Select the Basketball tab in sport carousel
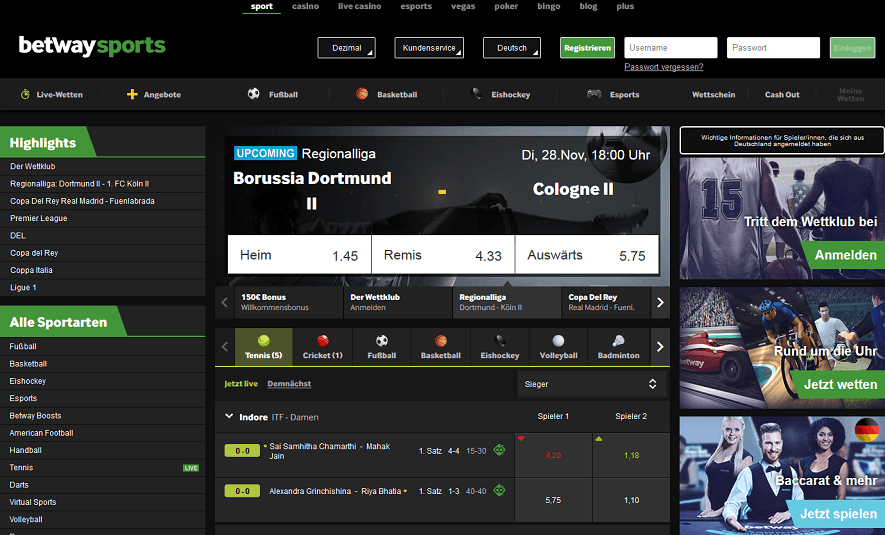 (441, 347)
